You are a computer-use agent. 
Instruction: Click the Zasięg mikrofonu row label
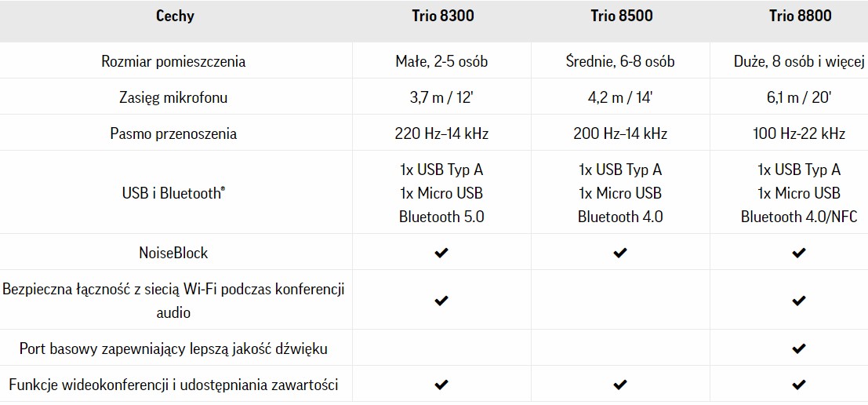(173, 97)
